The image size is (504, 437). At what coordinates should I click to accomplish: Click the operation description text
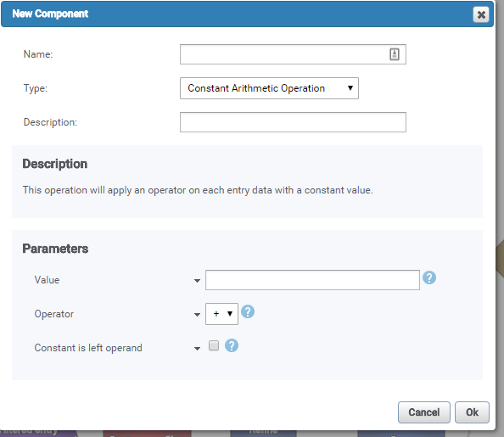[x=198, y=190]
